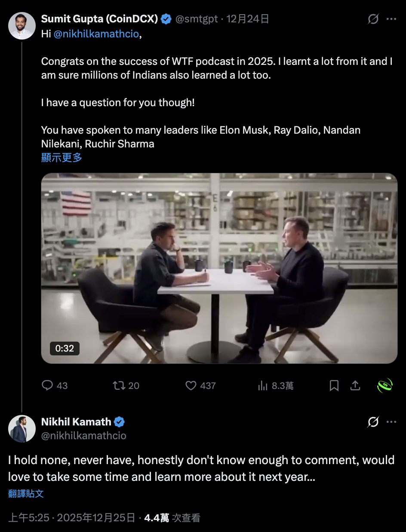406x532 pixels.
Task: Open Grok icon on Sumit Gupta's post
Action: tap(373, 19)
